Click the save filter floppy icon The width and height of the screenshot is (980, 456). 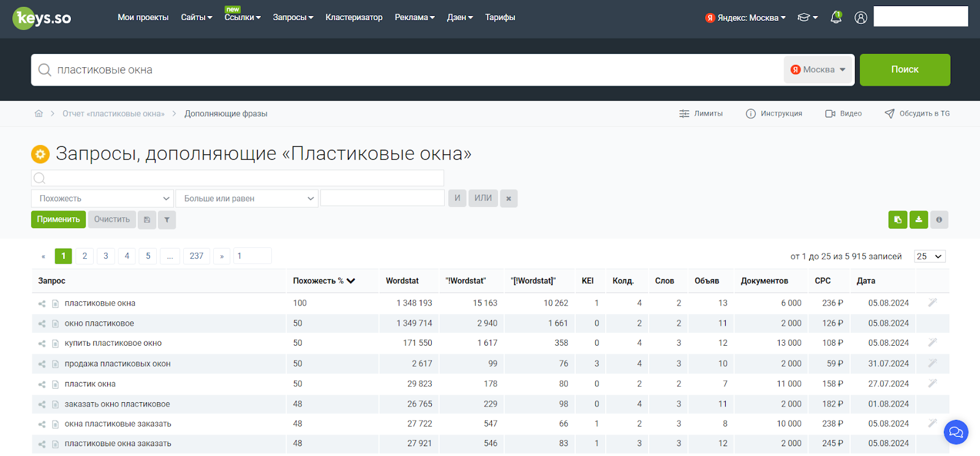coord(147,220)
